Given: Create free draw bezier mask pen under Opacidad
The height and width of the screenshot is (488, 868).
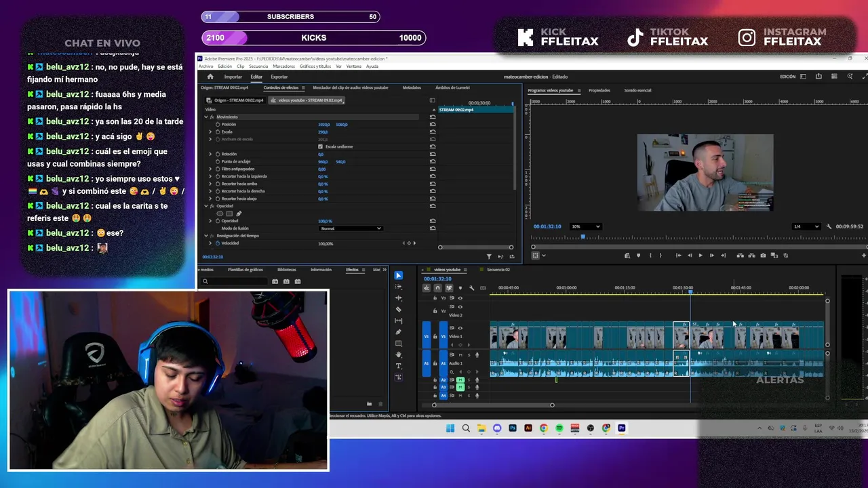Looking at the screenshot, I should click(x=239, y=213).
